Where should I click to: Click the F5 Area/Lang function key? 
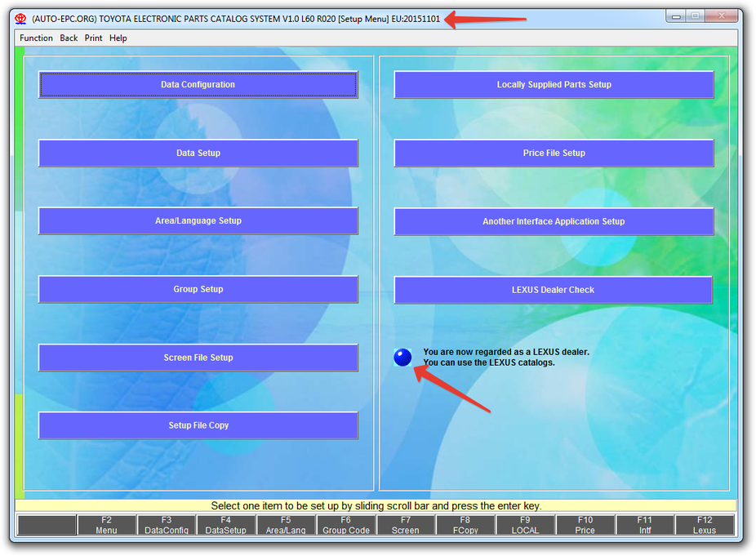coord(286,525)
